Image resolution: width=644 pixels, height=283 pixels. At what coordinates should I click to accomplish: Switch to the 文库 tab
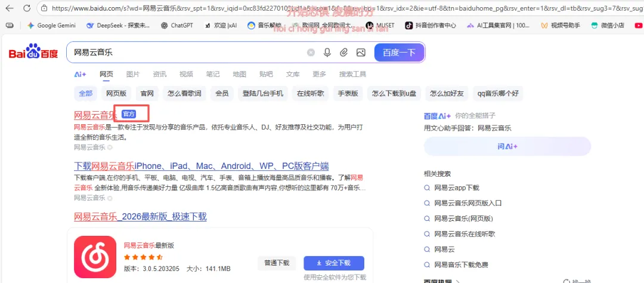pyautogui.click(x=293, y=75)
